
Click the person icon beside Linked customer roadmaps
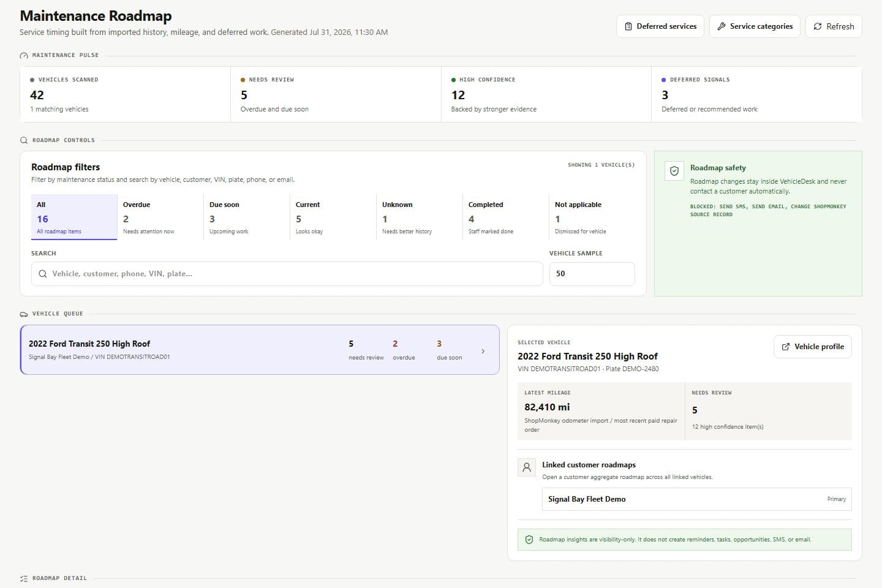[527, 468]
